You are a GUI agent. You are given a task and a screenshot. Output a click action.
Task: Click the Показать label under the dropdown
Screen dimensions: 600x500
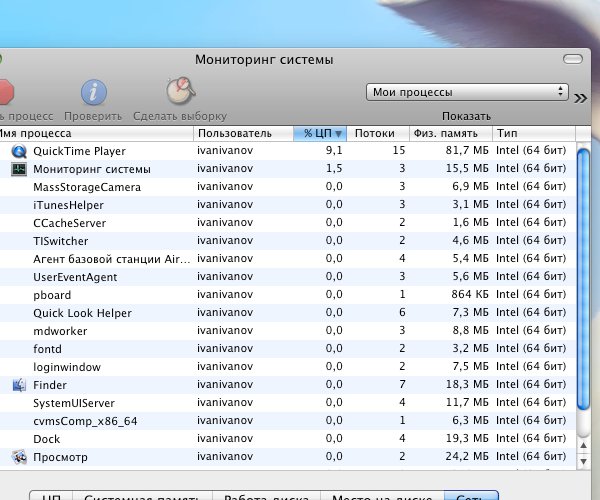[x=466, y=116]
